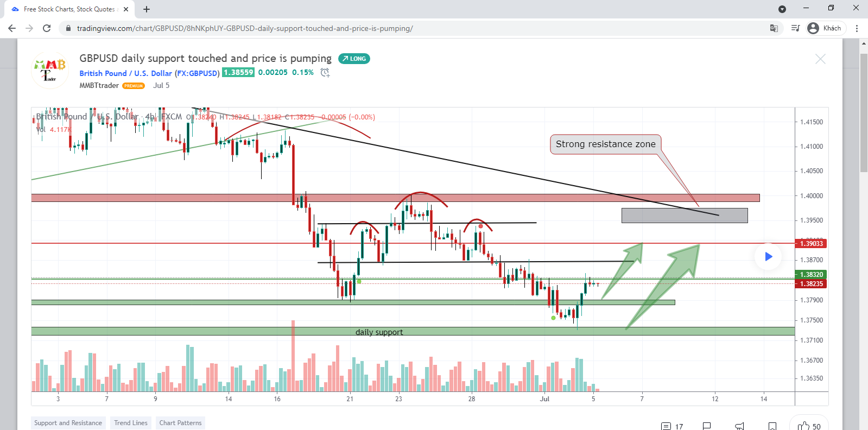Open the British Pound / U.S. Dollar link
This screenshot has width=868, height=430.
tap(125, 73)
